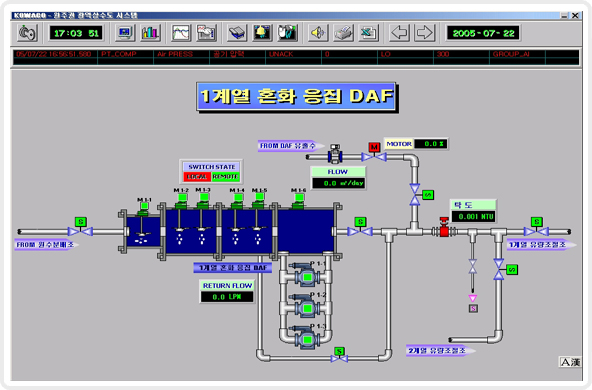Click the speaker sound icon in toolbar
This screenshot has height=390, width=592.
[318, 33]
